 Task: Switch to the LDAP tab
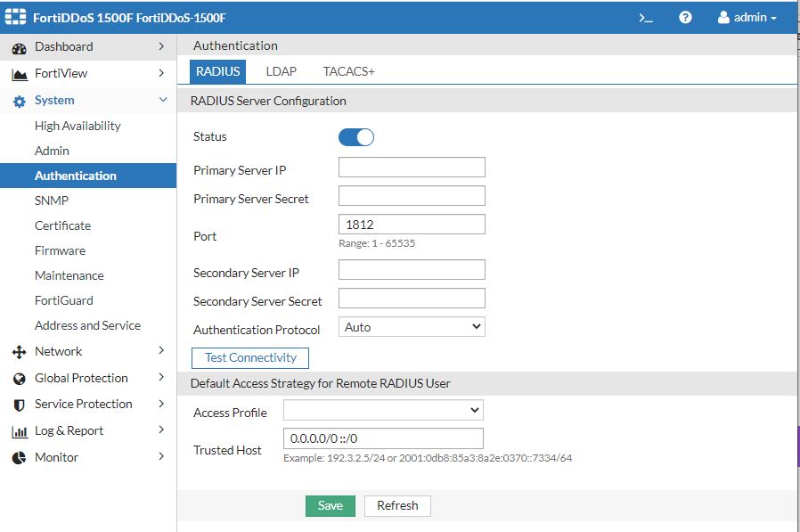(x=282, y=71)
